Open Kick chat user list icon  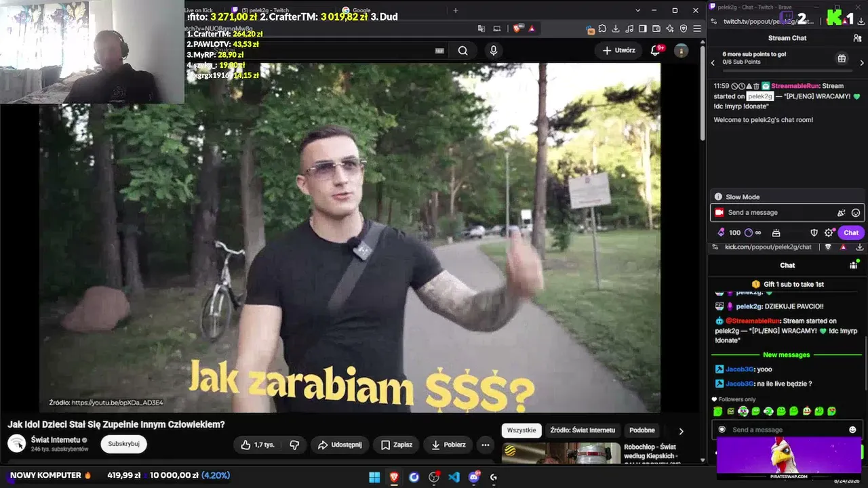coord(854,265)
